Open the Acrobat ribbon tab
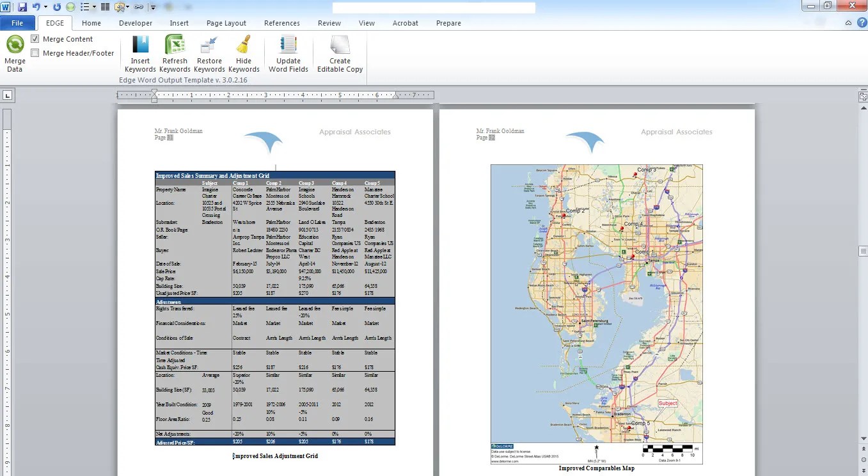Image resolution: width=868 pixels, height=476 pixels. click(405, 22)
